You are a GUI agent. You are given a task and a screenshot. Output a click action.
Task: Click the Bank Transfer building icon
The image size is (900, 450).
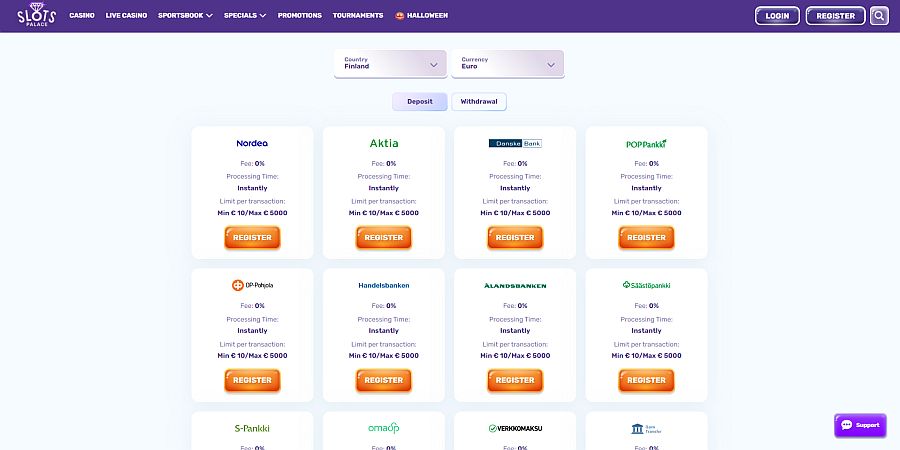[x=637, y=429]
